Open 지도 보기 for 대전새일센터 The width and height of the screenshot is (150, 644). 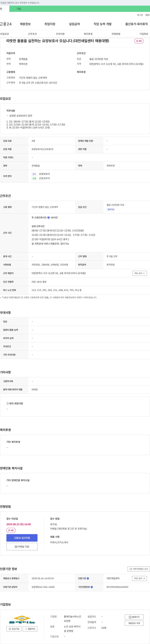(140, 578)
